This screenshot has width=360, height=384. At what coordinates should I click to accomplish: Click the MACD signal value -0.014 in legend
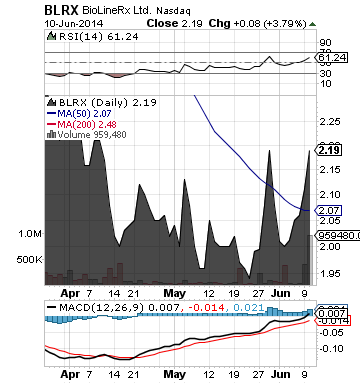(206, 307)
